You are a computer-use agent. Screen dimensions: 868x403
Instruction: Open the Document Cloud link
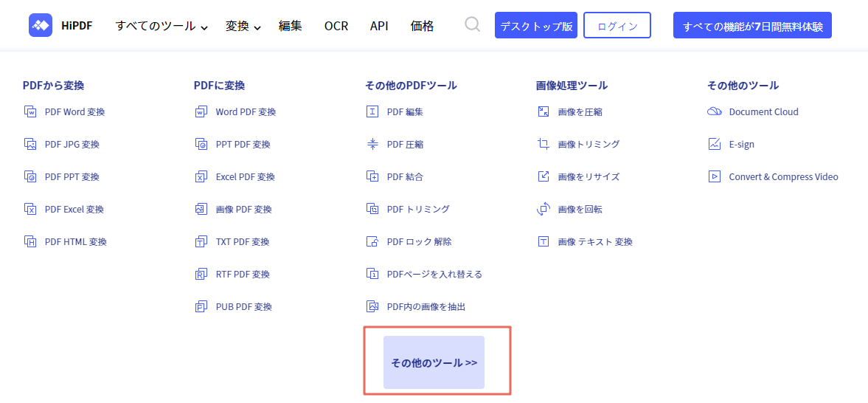[763, 112]
